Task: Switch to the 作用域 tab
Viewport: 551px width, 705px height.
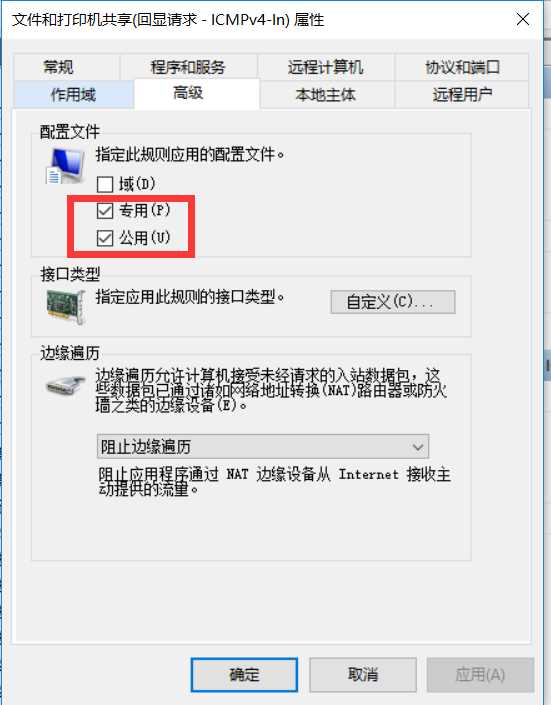Action: tap(74, 95)
